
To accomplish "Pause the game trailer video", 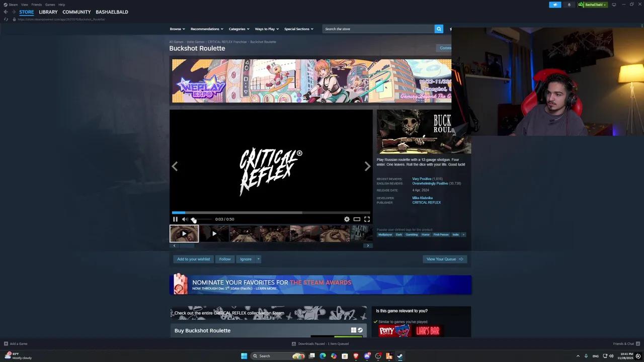I will pyautogui.click(x=175, y=219).
